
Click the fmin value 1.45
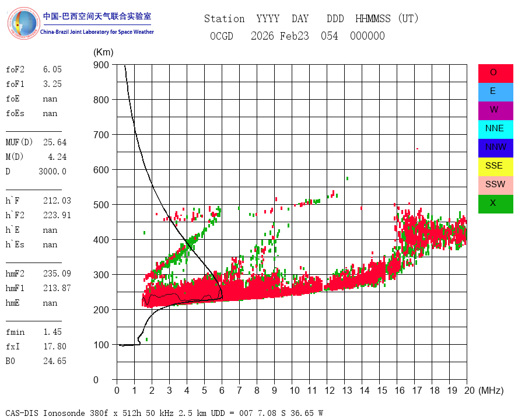(x=52, y=332)
